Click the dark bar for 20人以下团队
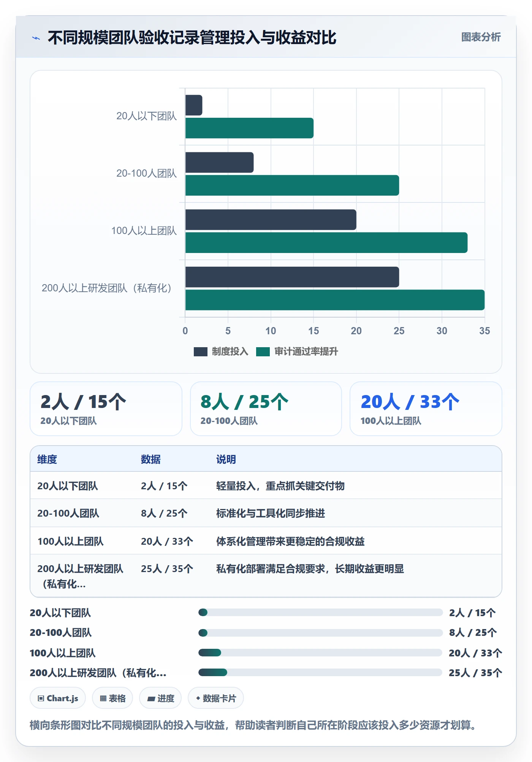The height and width of the screenshot is (762, 532). [194, 105]
